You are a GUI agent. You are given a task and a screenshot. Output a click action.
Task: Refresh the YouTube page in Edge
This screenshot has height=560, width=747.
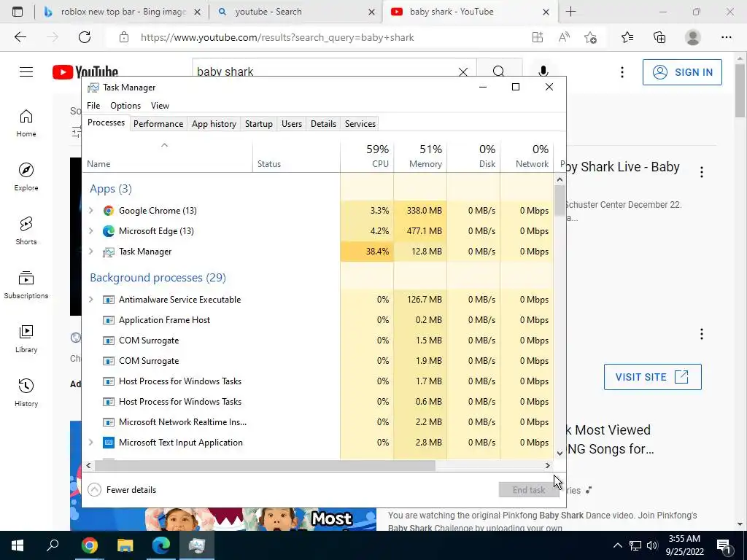pyautogui.click(x=85, y=37)
